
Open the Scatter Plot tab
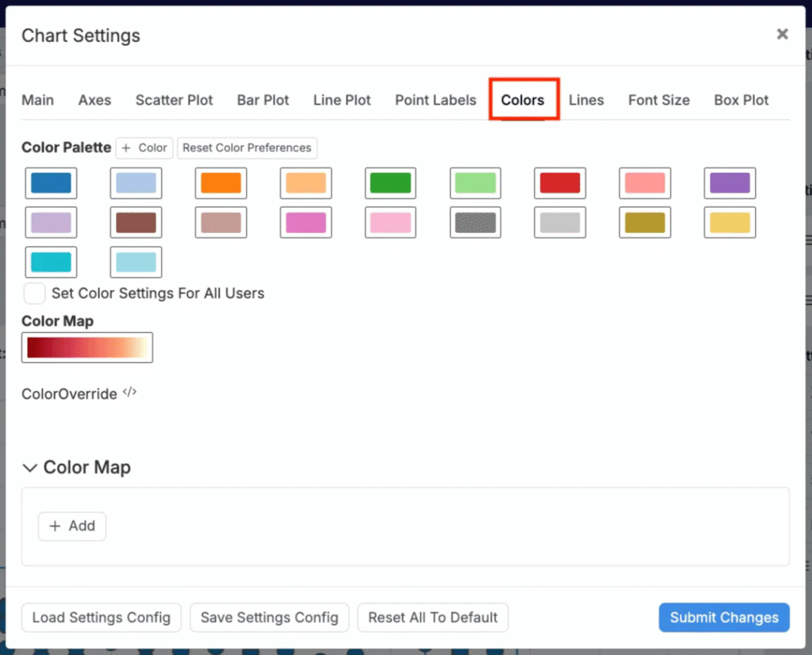tap(174, 100)
